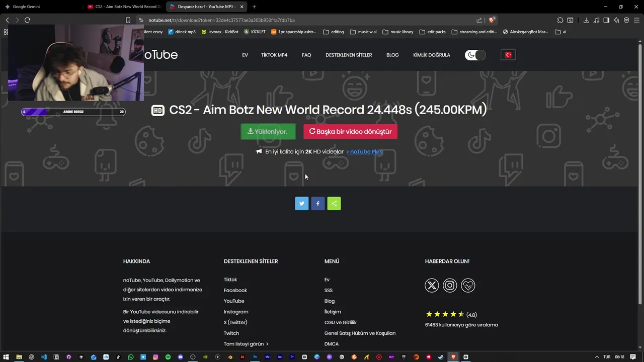Screen dimensions: 644x362
Task: Open KİMLİK DOĞRULA navigation item
Action: coord(432,55)
